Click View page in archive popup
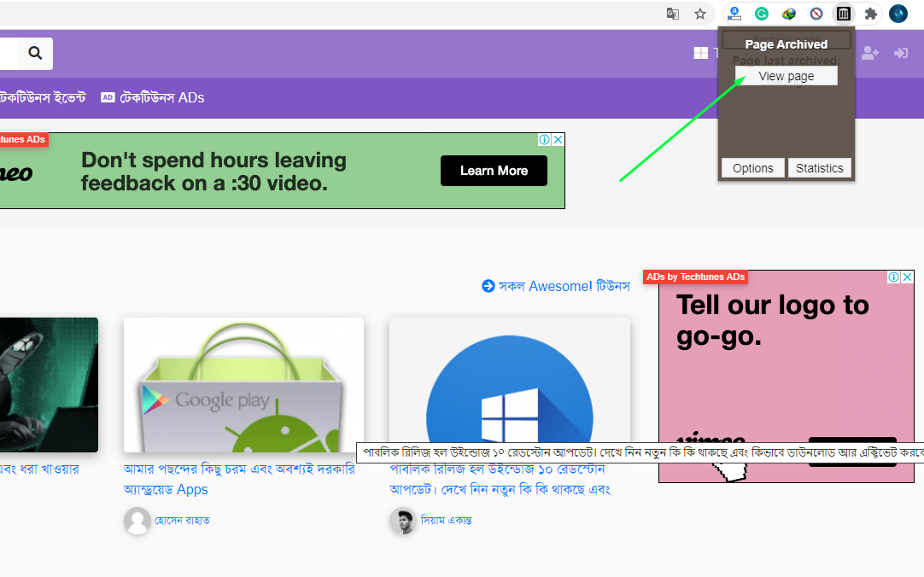Viewport: 924px width, 577px height. 787,76
